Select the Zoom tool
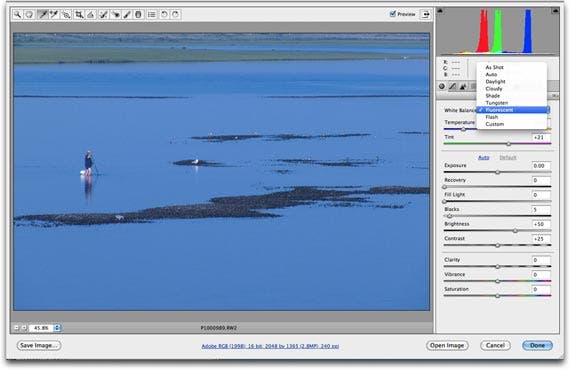The width and height of the screenshot is (570, 370). 17,15
